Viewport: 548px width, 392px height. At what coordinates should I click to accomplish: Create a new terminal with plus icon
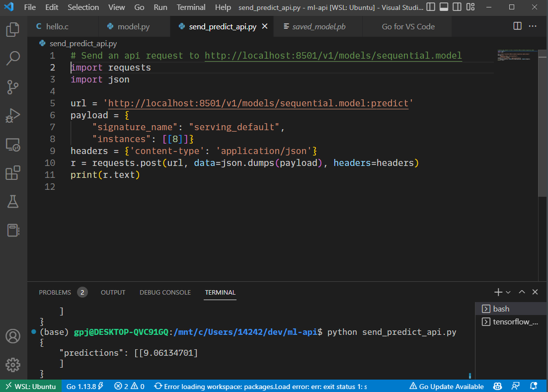tap(497, 292)
